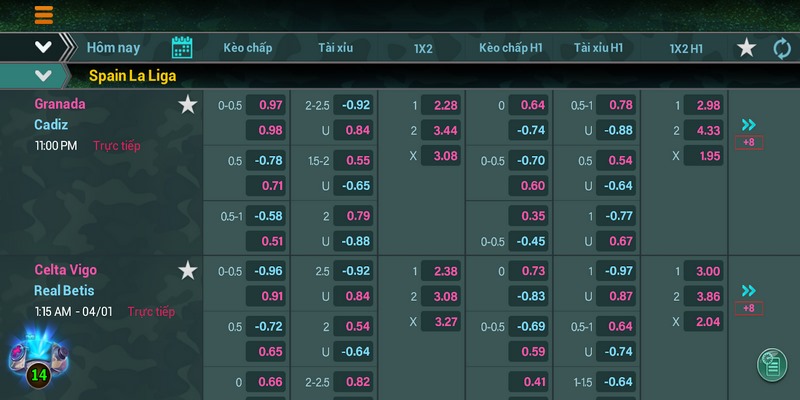The width and height of the screenshot is (800, 400).
Task: Select the 1X2 column header
Action: click(x=423, y=48)
